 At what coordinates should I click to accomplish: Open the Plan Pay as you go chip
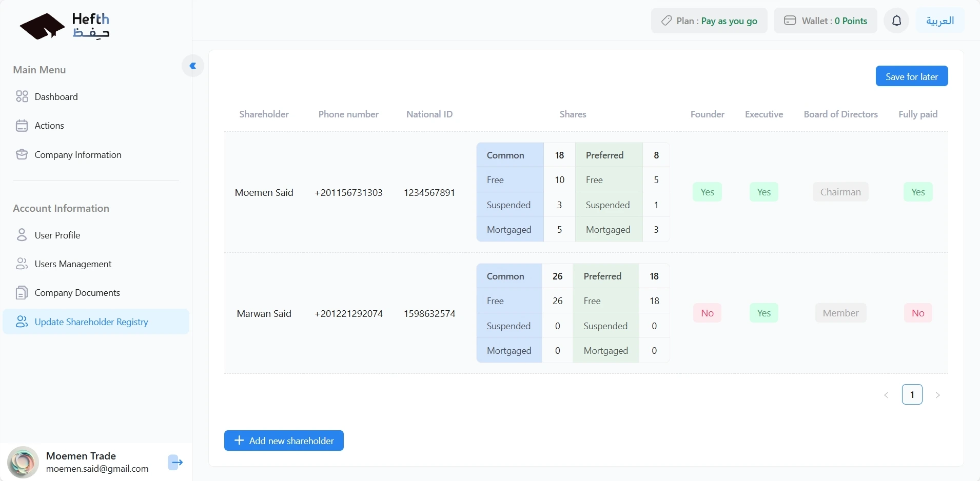click(709, 21)
